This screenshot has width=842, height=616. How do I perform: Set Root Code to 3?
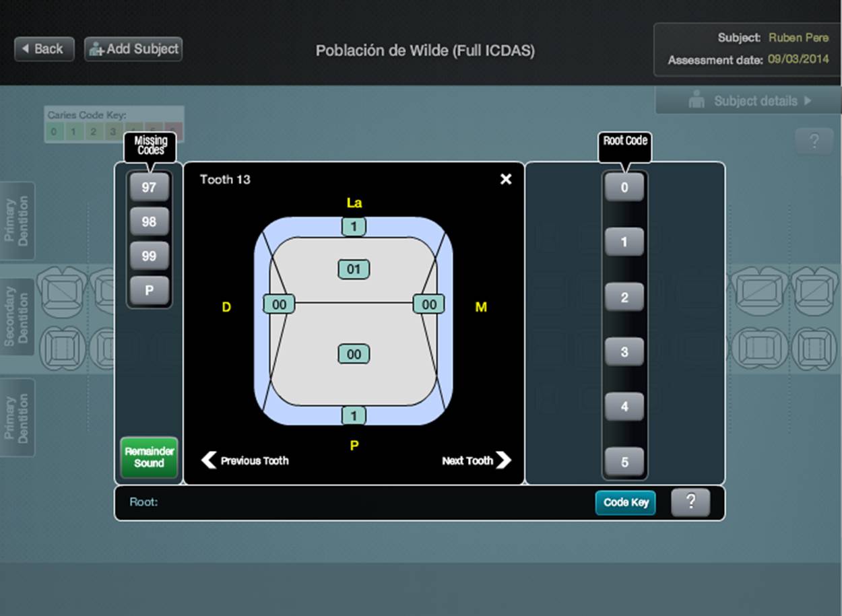point(624,352)
